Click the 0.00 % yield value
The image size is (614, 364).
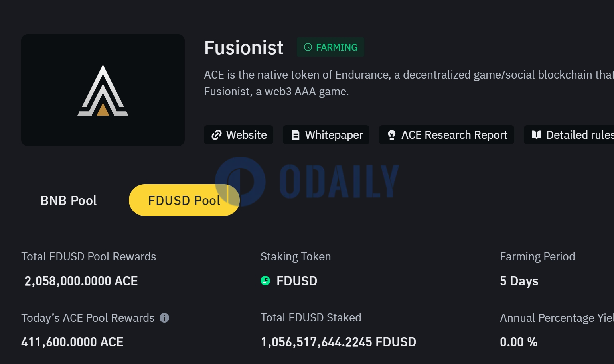518,342
